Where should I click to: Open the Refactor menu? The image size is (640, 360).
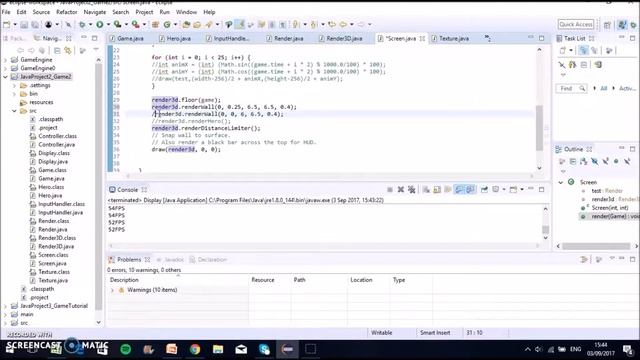pos(67,12)
